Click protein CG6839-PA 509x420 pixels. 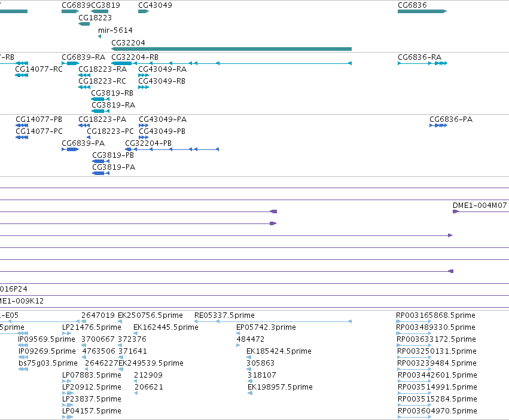(x=83, y=143)
